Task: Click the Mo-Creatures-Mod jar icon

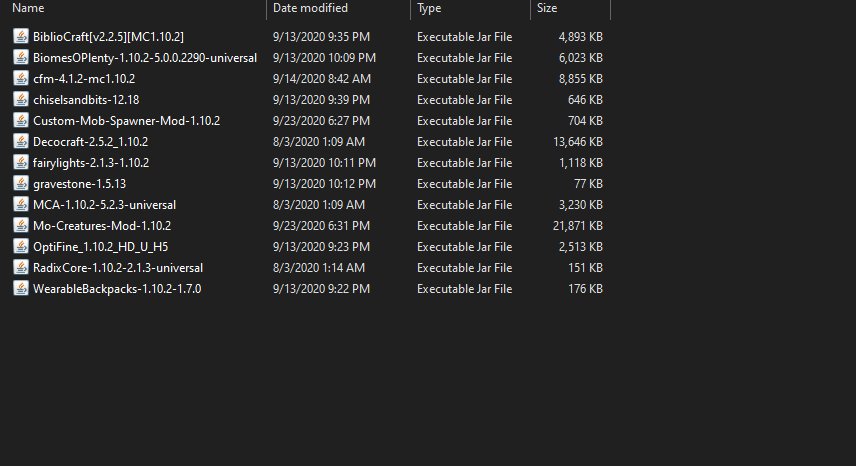Action: point(21,225)
